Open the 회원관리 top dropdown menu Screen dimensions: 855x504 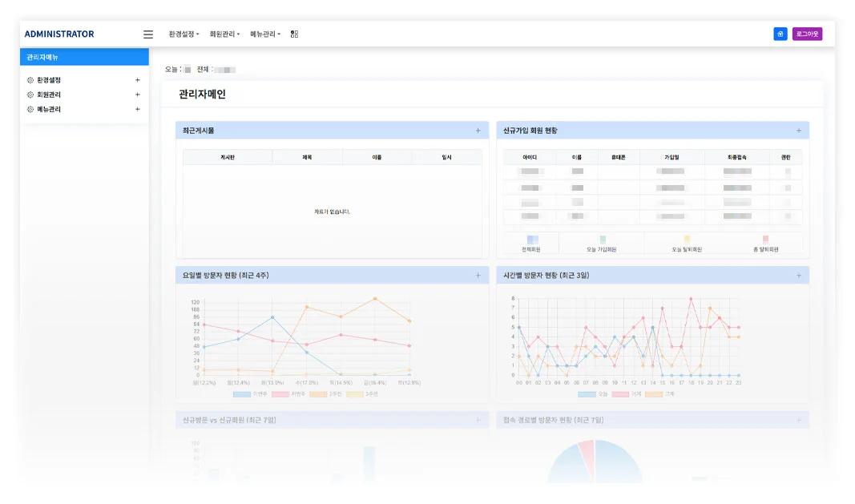pos(224,34)
